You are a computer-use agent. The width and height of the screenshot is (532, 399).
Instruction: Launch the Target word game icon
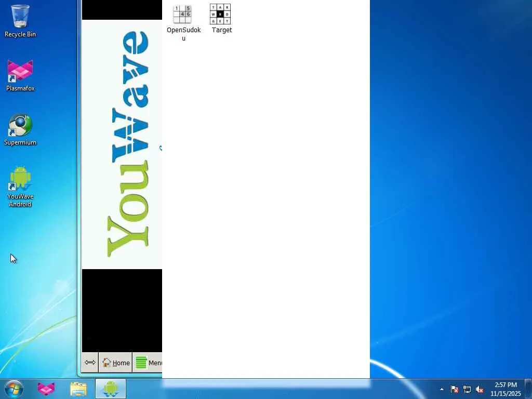pyautogui.click(x=221, y=19)
